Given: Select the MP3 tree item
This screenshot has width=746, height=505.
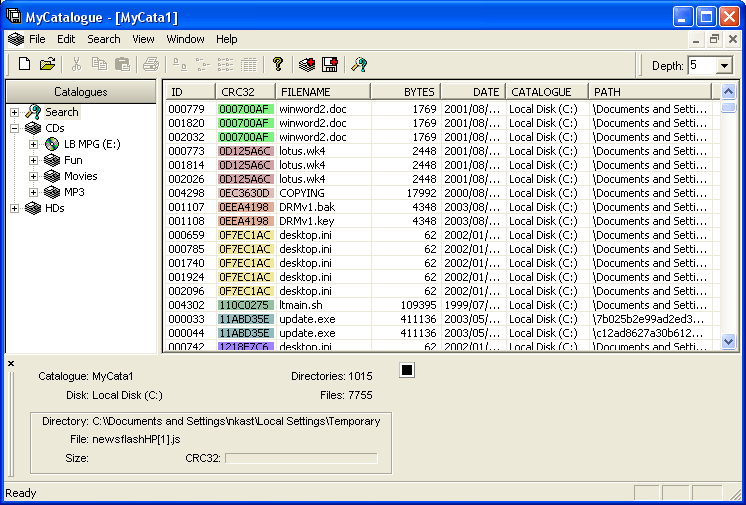Looking at the screenshot, I should point(74,192).
